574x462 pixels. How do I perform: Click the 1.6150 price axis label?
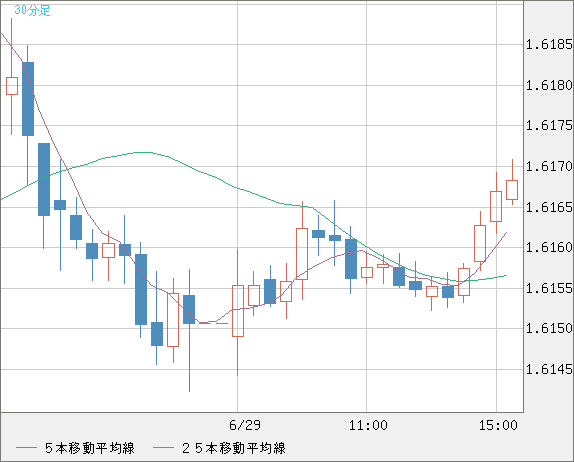click(x=549, y=328)
